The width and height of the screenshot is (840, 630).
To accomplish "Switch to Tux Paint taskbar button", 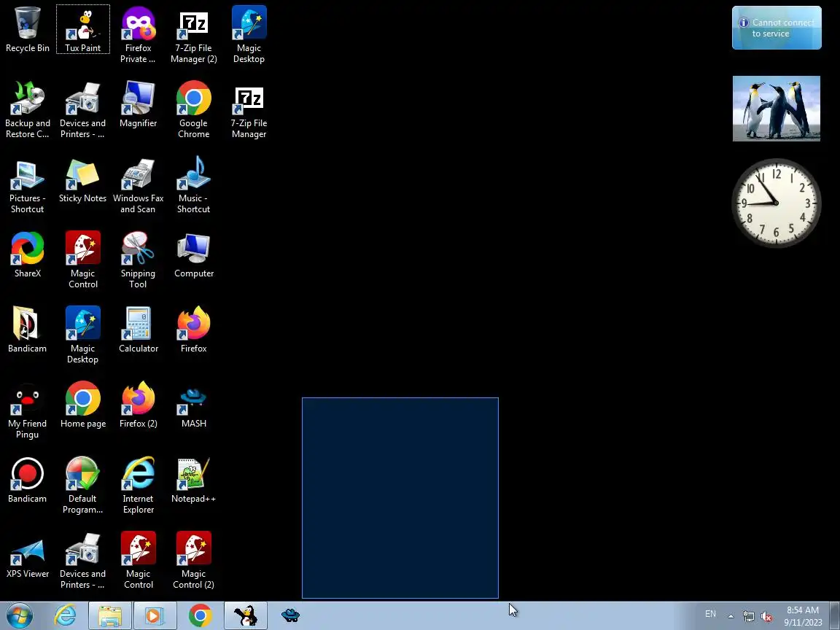I will click(x=245, y=615).
